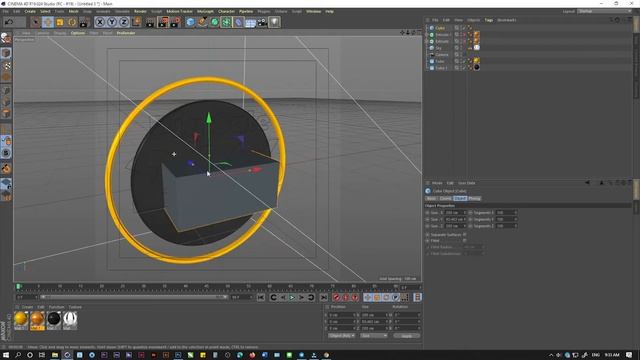Viewport: 640px width, 360px height.
Task: Select the white material swatch
Action: 70,320
